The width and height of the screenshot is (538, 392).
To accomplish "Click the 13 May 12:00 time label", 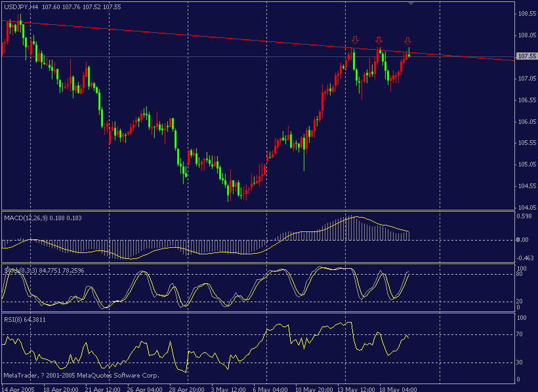I will [356, 389].
